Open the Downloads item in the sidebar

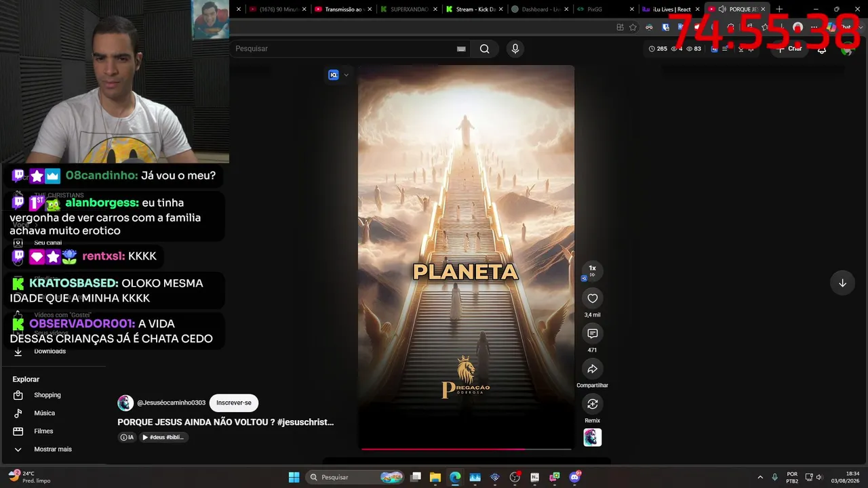pos(50,351)
